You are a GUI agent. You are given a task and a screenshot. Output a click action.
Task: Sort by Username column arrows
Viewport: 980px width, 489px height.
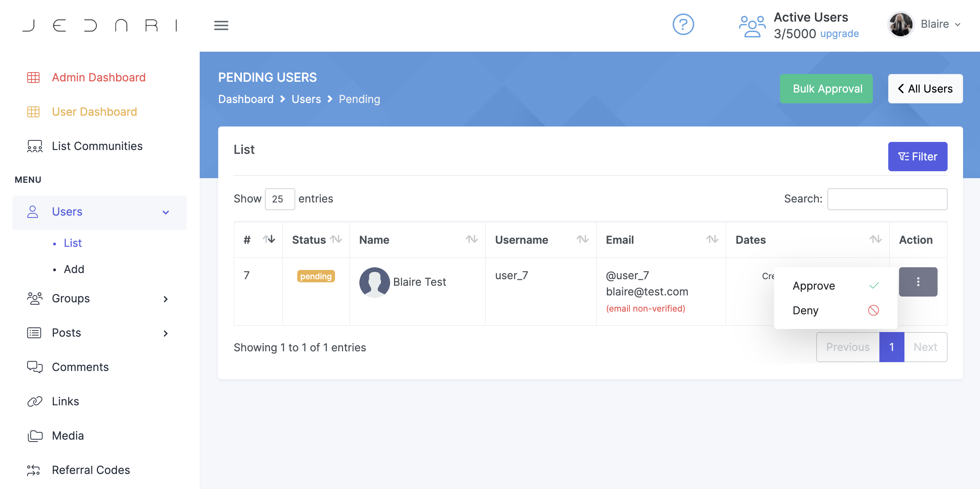tap(583, 239)
